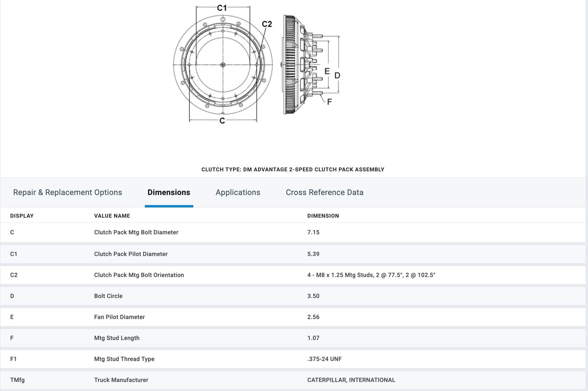Select the Clutch Pack Pilot Diameter row

pyautogui.click(x=293, y=254)
